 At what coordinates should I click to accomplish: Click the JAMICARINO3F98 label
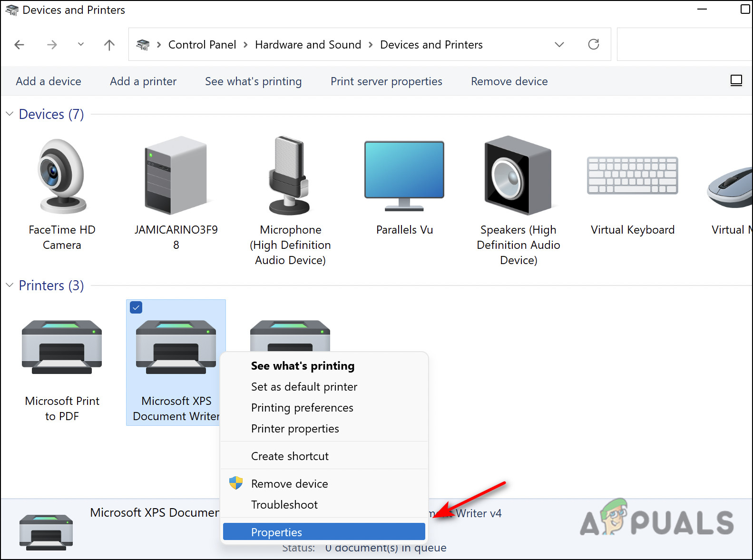(x=176, y=237)
